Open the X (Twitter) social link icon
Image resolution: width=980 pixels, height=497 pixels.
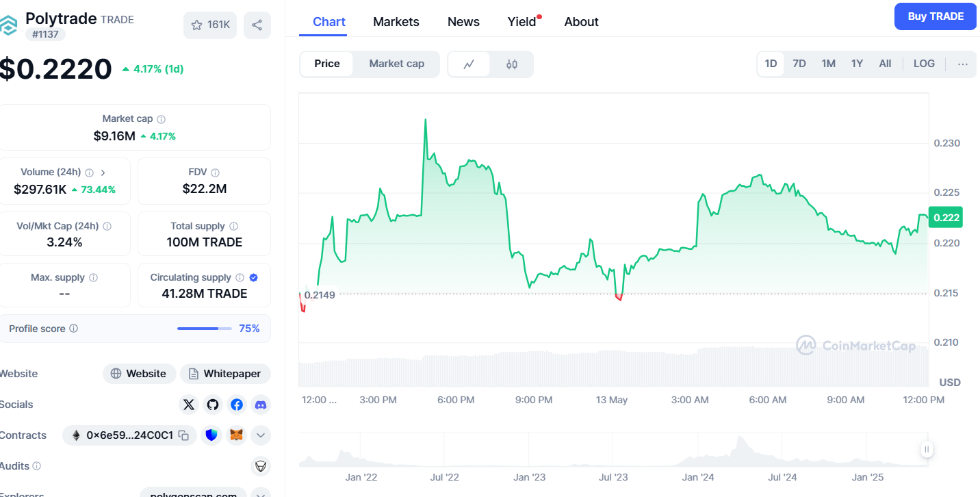pyautogui.click(x=189, y=405)
